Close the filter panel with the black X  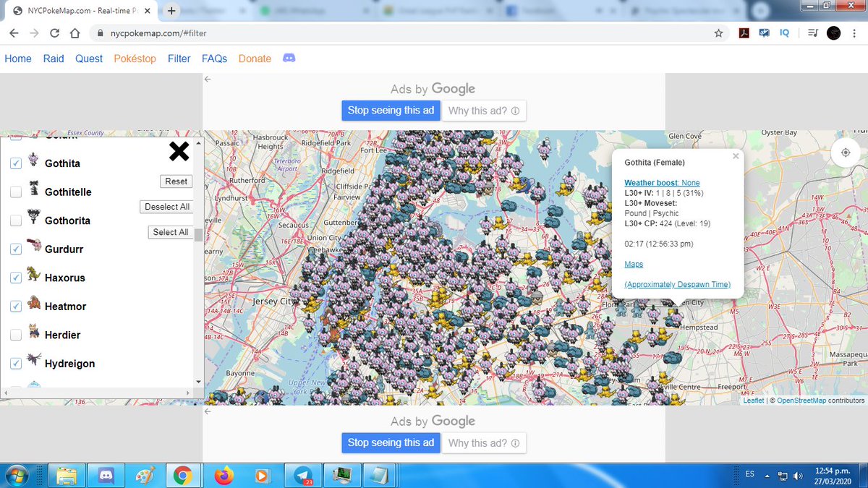[x=179, y=150]
